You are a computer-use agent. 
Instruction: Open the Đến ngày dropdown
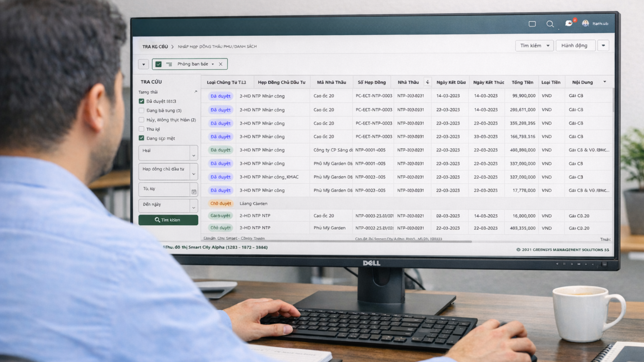pos(194,208)
